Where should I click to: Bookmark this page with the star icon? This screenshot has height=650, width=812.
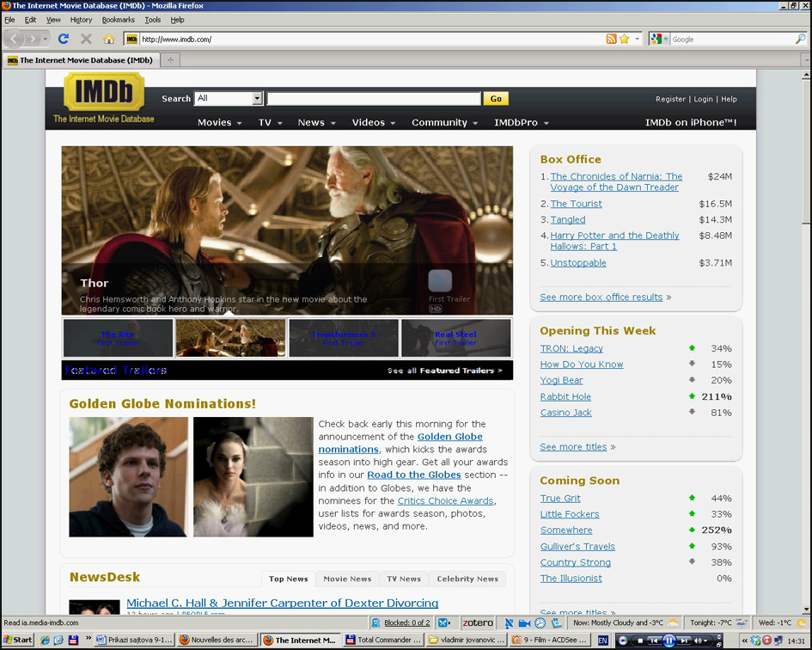tap(625, 39)
